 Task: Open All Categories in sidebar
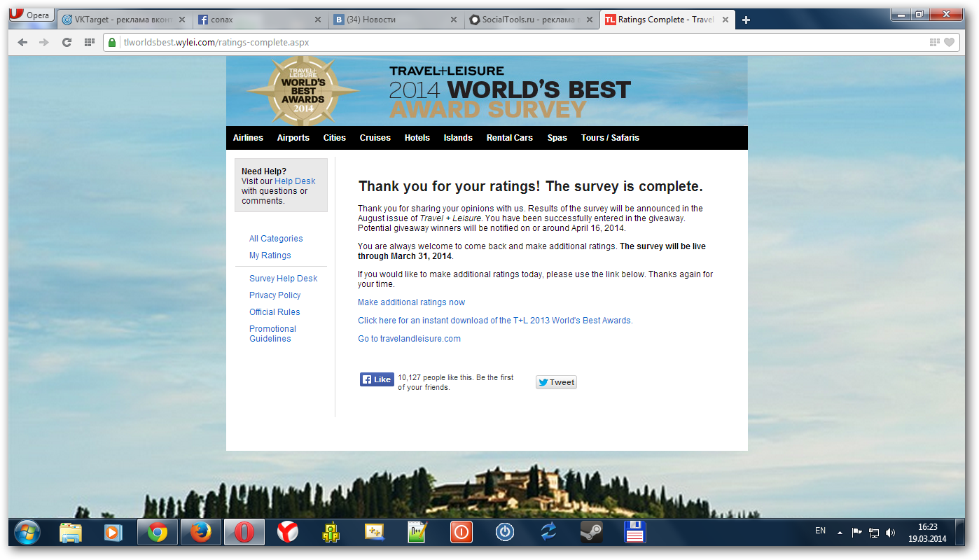tap(276, 239)
